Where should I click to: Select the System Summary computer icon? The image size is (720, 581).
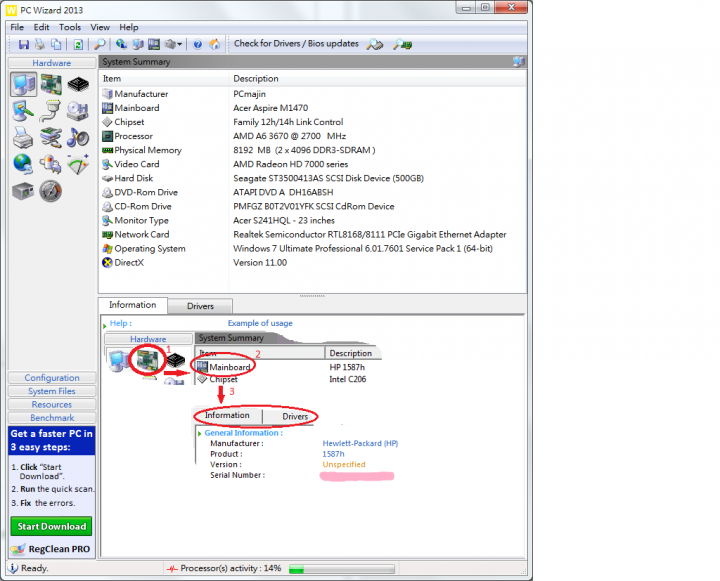(x=24, y=85)
